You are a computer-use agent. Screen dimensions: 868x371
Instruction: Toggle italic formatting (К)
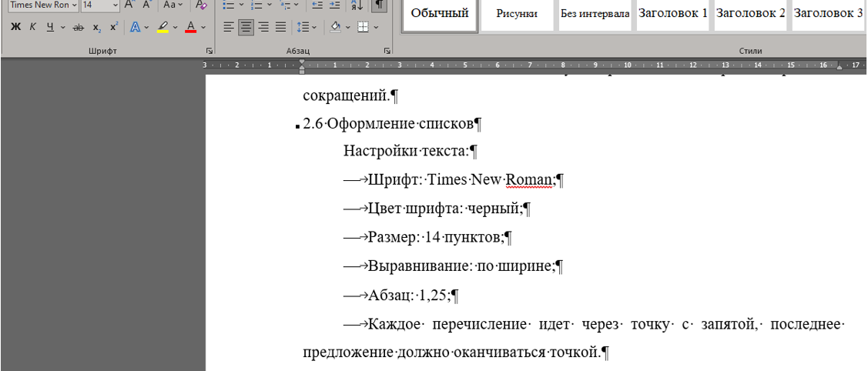(33, 27)
